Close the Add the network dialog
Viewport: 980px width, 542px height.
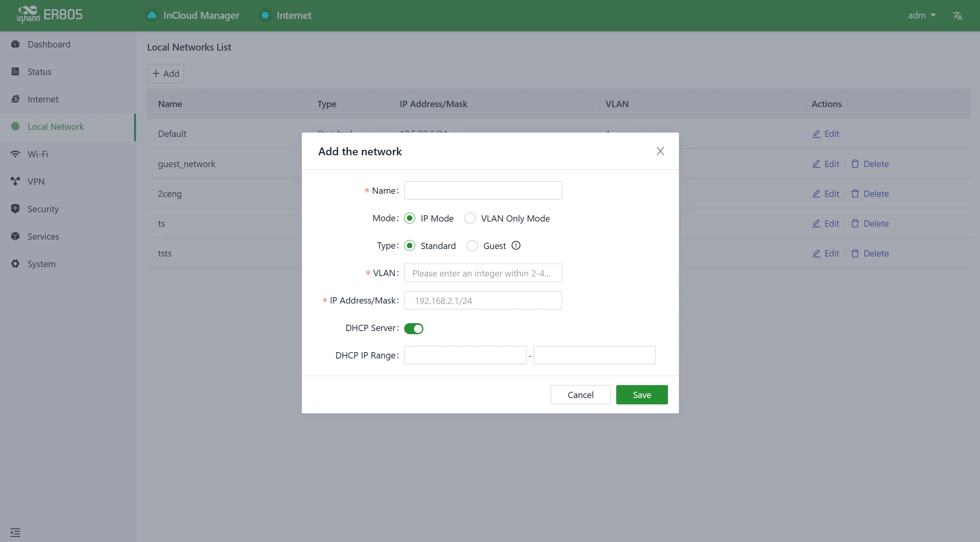[661, 151]
